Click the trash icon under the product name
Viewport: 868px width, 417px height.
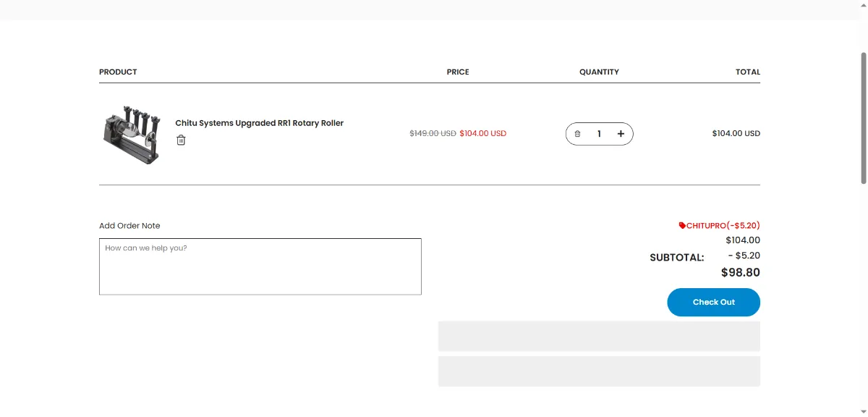pyautogui.click(x=181, y=140)
